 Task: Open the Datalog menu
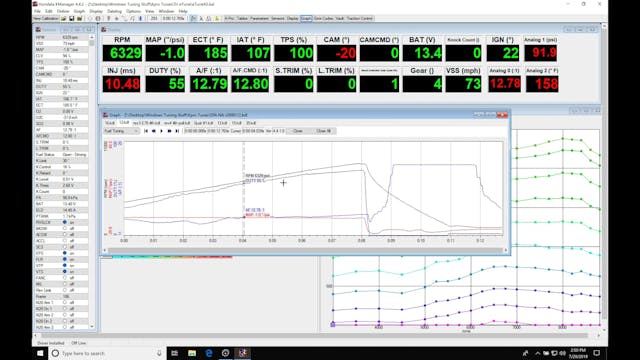coord(114,11)
